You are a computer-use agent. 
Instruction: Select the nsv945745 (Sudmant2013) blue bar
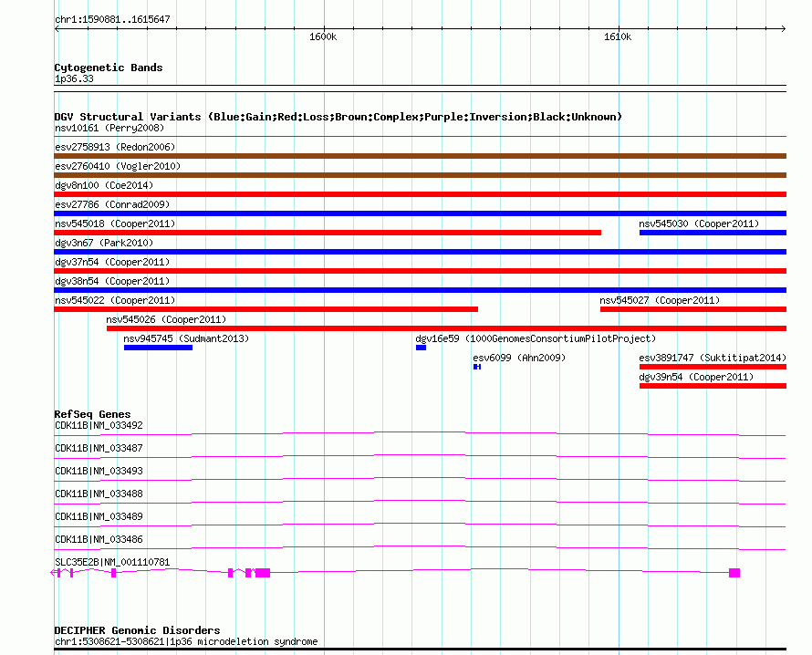point(158,348)
